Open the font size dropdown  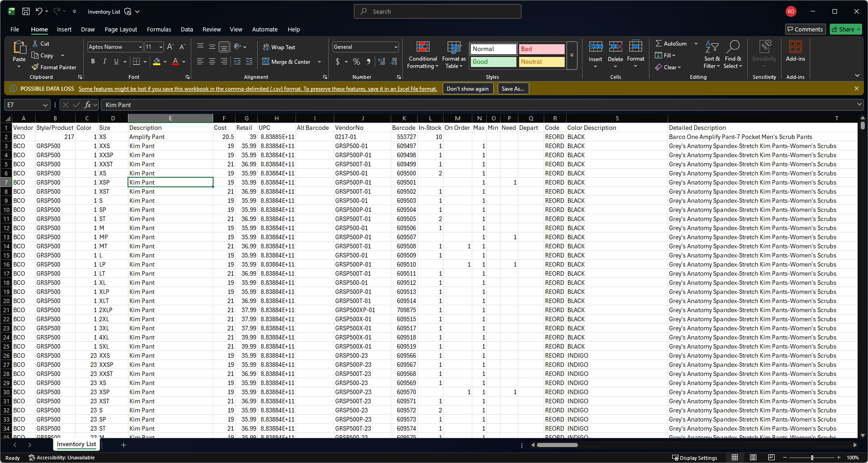(161, 47)
